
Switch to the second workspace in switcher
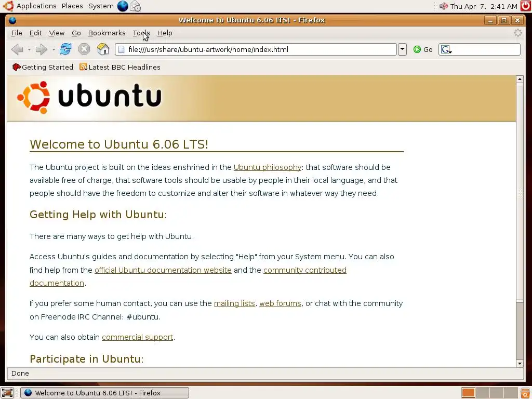point(482,393)
